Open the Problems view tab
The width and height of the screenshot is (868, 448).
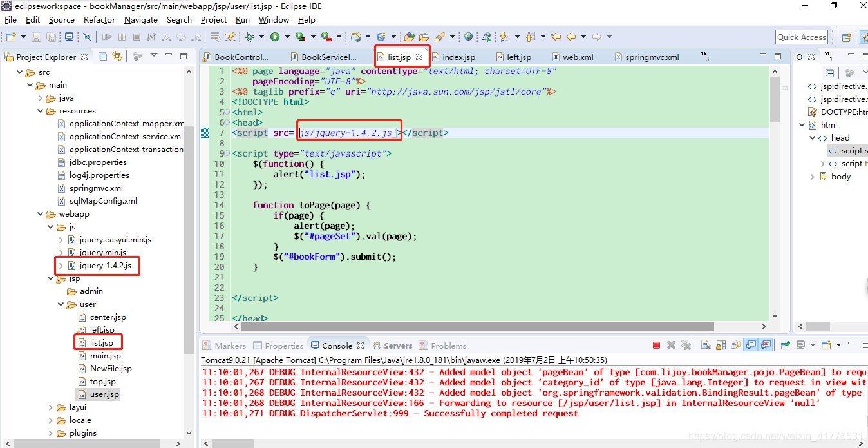click(442, 346)
